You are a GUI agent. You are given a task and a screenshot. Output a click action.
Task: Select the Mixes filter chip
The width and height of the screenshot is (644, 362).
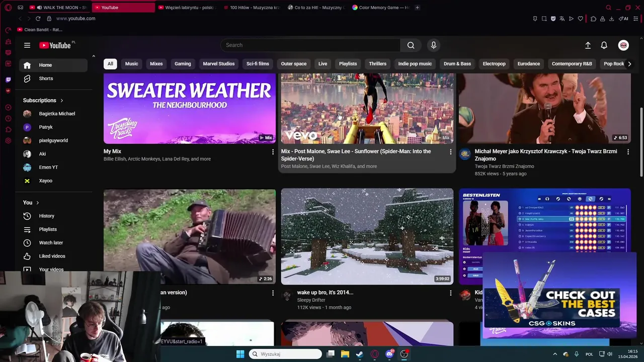pyautogui.click(x=156, y=64)
